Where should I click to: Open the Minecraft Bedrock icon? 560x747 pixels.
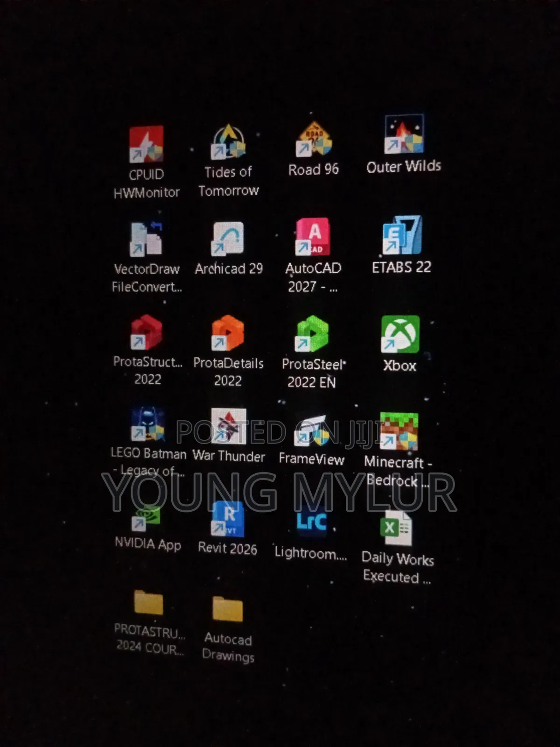[x=399, y=431]
